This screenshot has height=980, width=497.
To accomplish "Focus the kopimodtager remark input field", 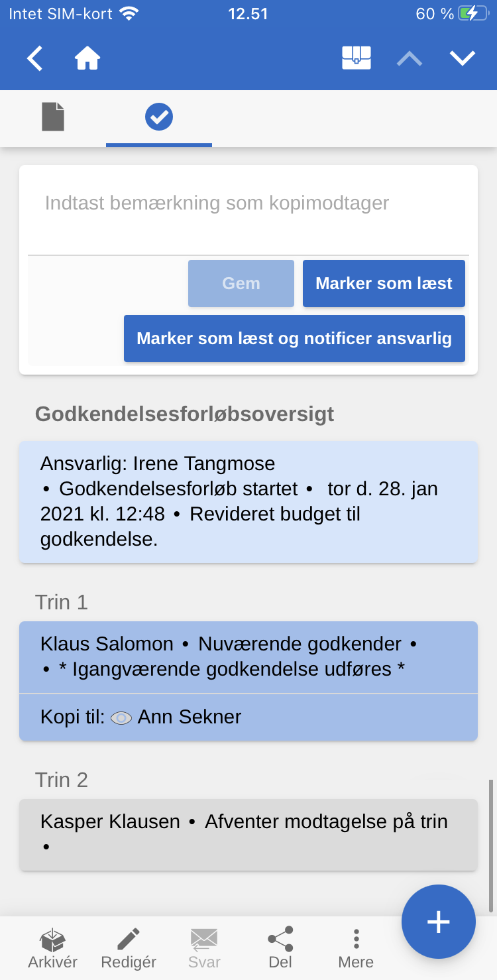I will point(248,210).
